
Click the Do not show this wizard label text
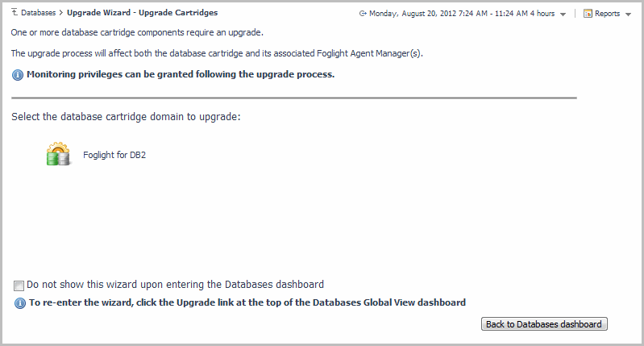click(x=175, y=285)
